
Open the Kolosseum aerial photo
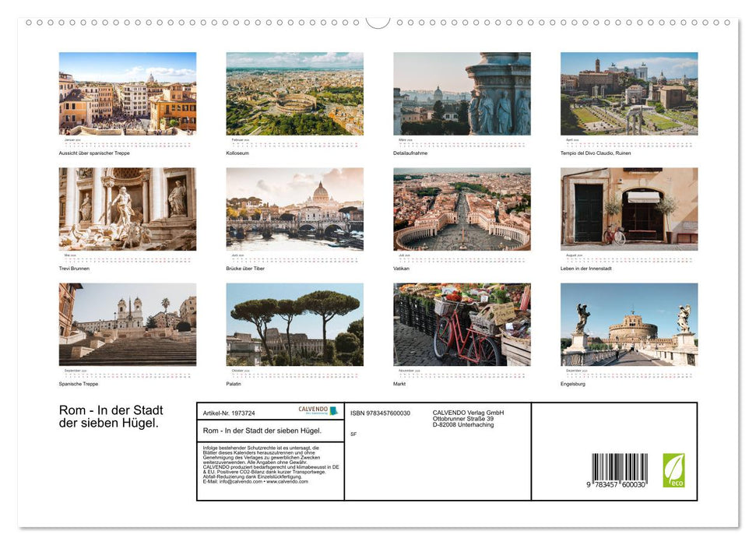coord(294,93)
